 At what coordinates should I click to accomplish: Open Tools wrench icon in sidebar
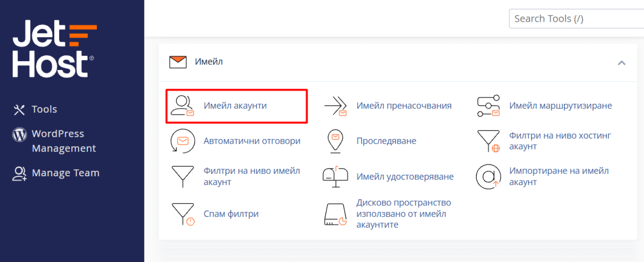[19, 109]
